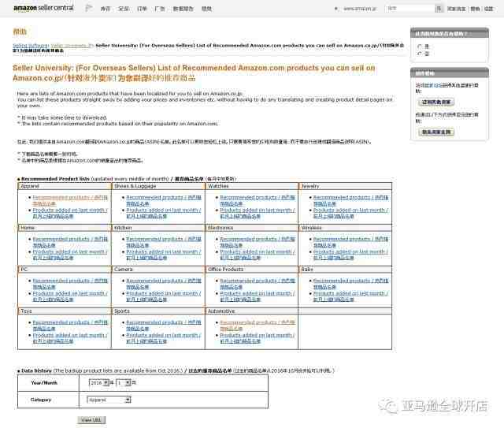Open the 设置 settings link in header
Screen dimensions: 504x428
click(488, 9)
